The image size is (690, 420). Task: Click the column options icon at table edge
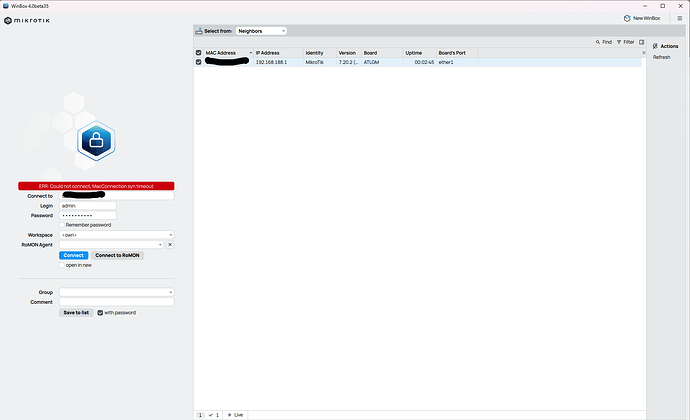(x=643, y=53)
